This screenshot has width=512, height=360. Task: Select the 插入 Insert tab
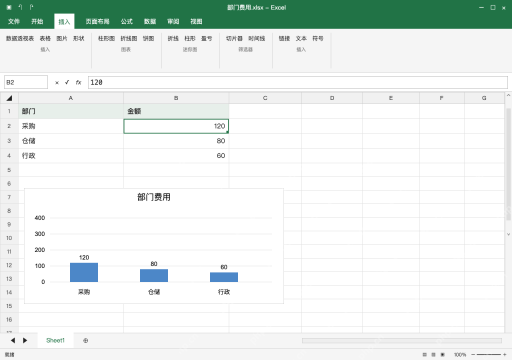[x=64, y=22]
